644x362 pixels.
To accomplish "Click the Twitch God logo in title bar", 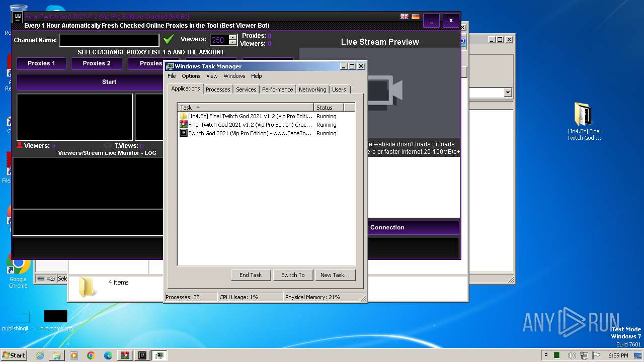I will [18, 18].
